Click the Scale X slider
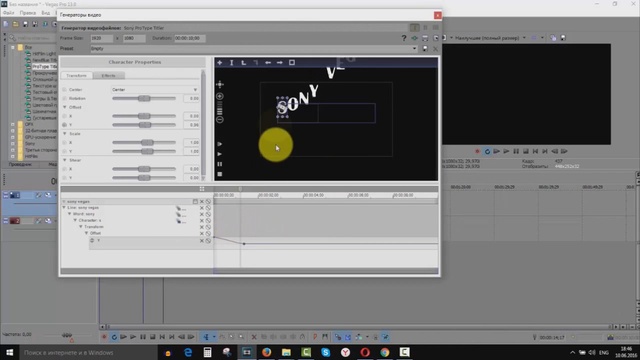 [144, 142]
